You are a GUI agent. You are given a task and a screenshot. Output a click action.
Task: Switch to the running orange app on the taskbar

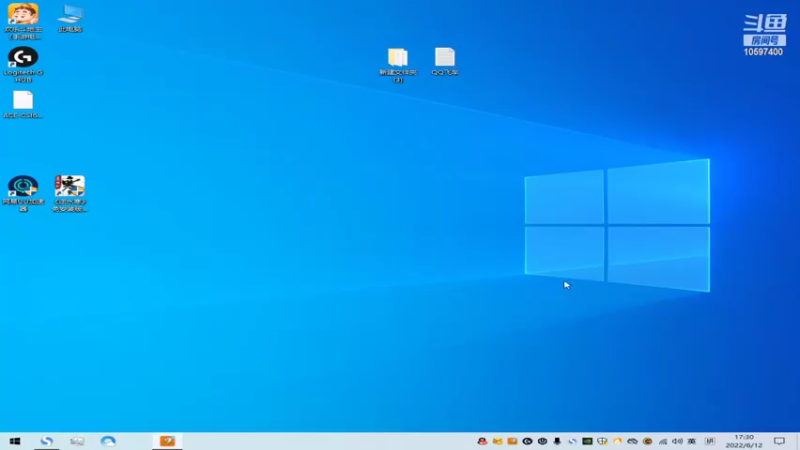click(167, 441)
